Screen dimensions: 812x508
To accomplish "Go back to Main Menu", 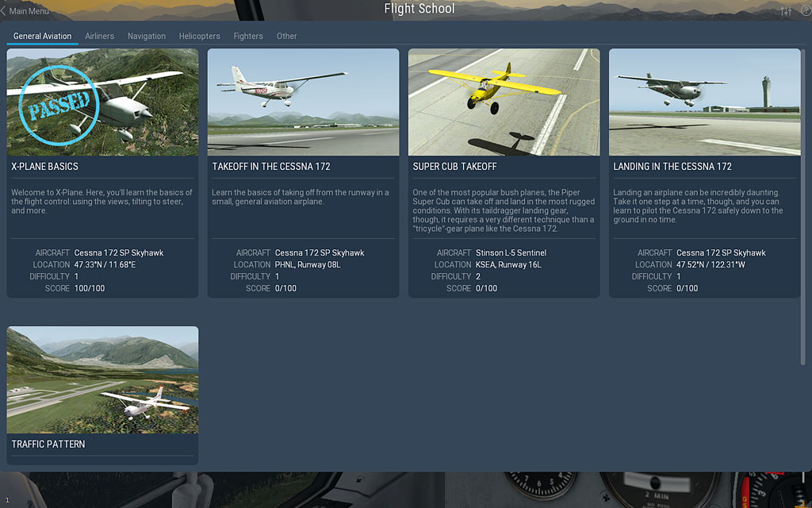I will 29,11.
